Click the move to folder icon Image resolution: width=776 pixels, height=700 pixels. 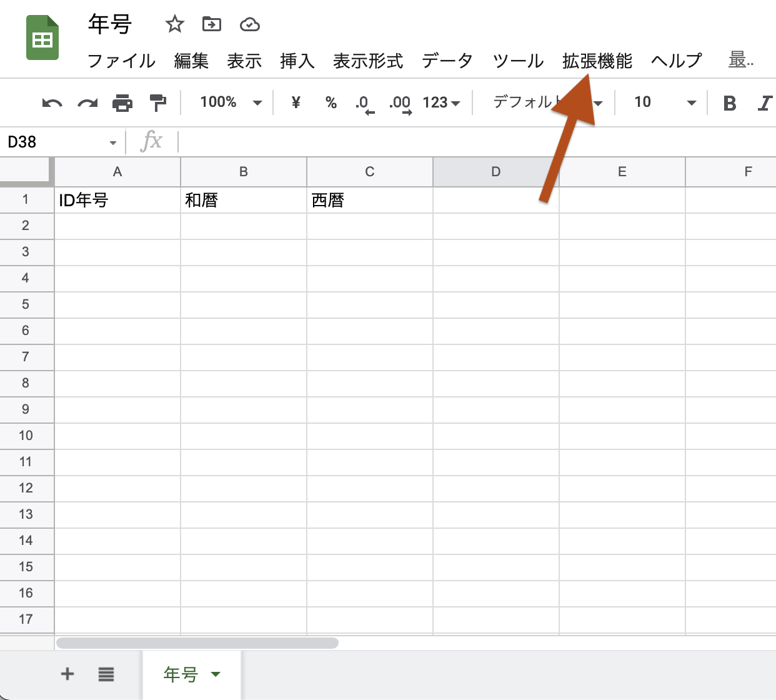pos(212,24)
